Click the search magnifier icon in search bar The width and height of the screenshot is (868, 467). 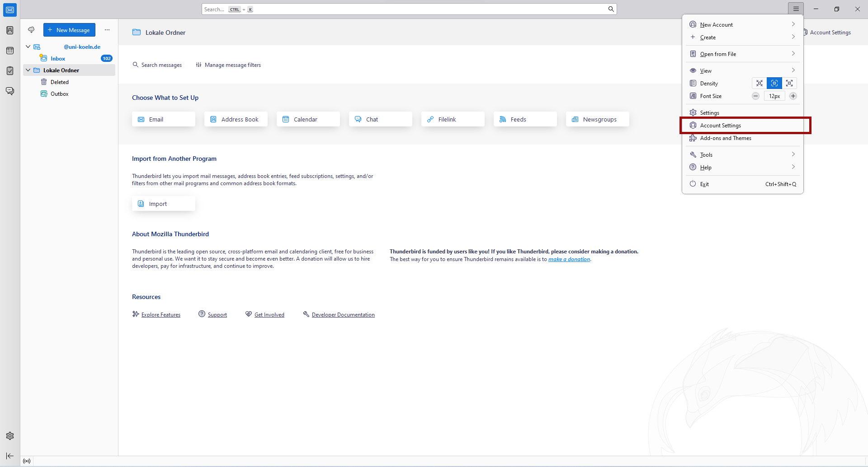click(x=611, y=9)
